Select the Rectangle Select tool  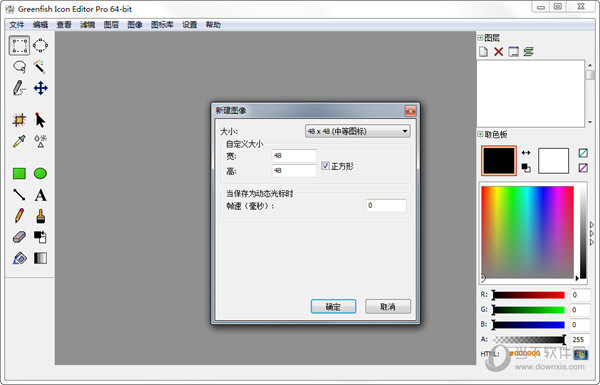pyautogui.click(x=19, y=46)
